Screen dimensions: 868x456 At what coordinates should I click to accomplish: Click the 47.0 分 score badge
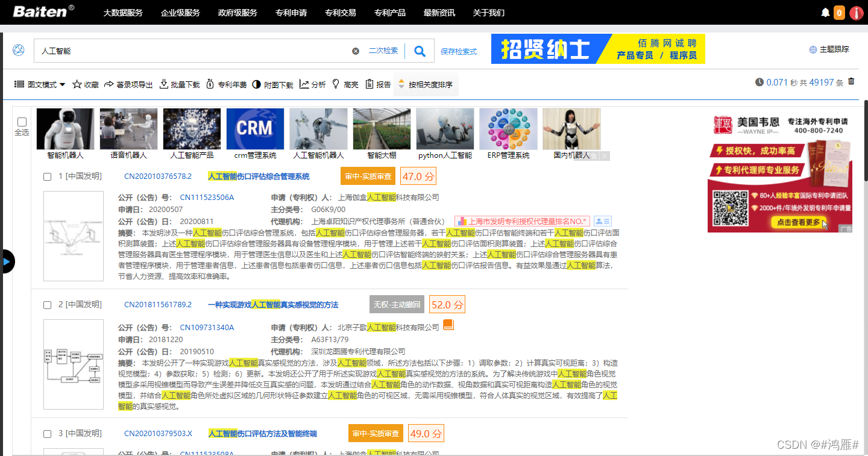418,176
